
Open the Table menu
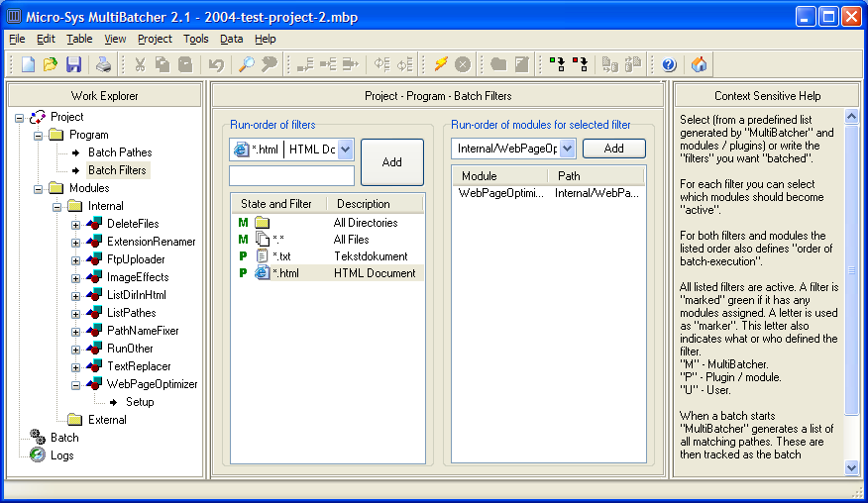(79, 39)
